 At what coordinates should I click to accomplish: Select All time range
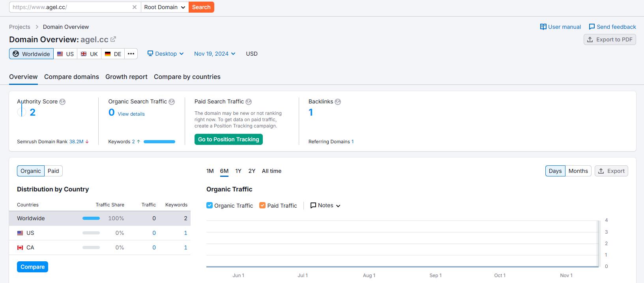271,171
